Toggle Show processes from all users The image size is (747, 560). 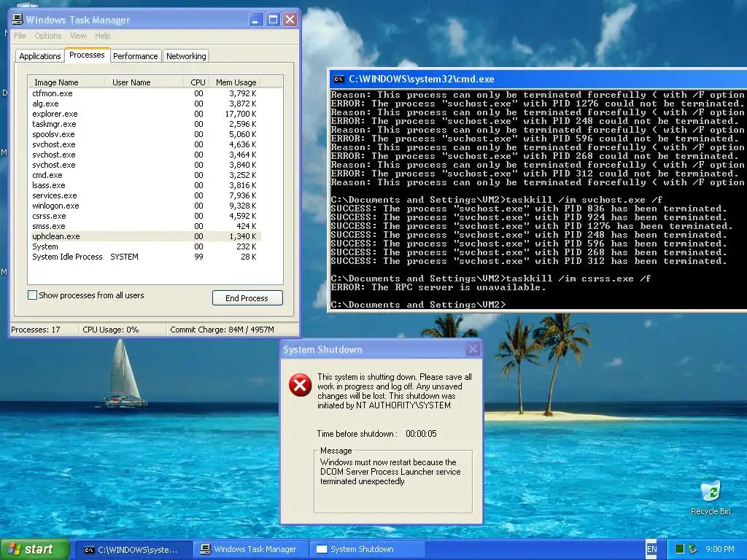(32, 295)
